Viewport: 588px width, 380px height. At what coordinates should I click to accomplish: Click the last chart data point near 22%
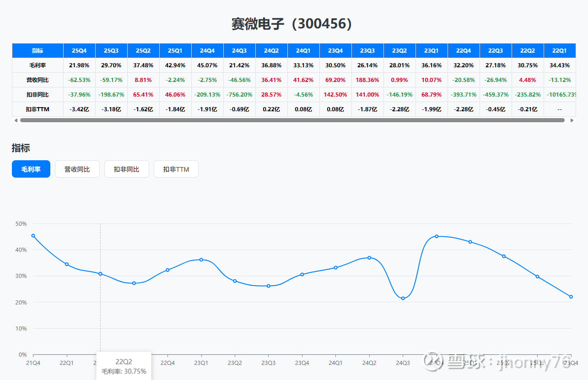pos(571,297)
